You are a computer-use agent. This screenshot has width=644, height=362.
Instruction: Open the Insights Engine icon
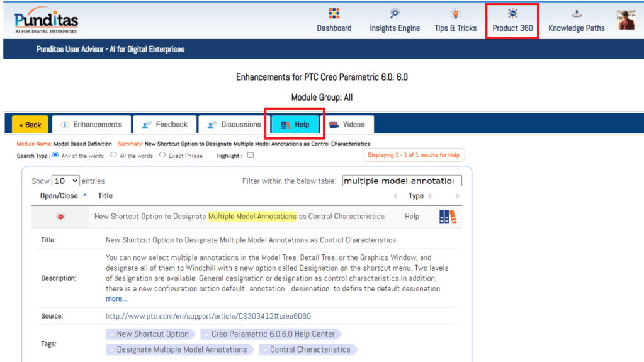coord(395,14)
